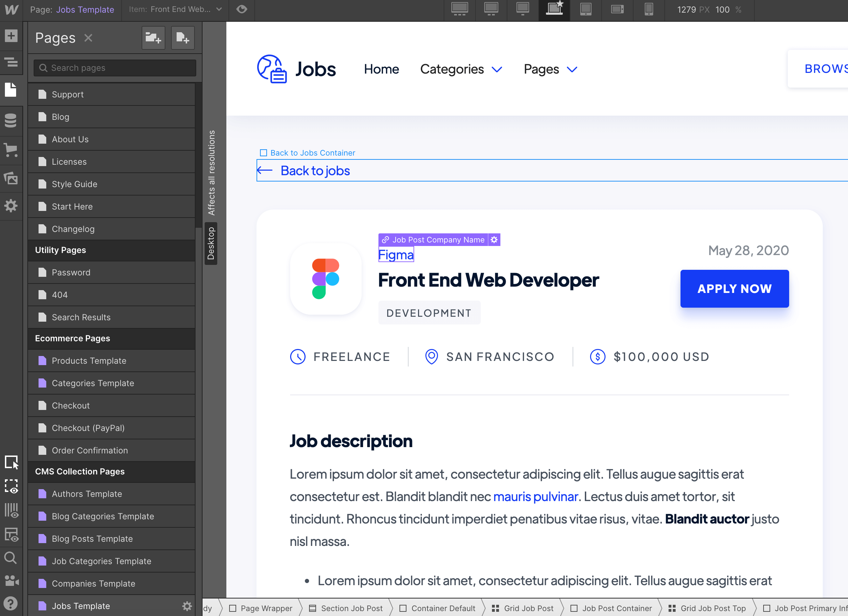Toggle preview mode eye icon

(242, 9)
